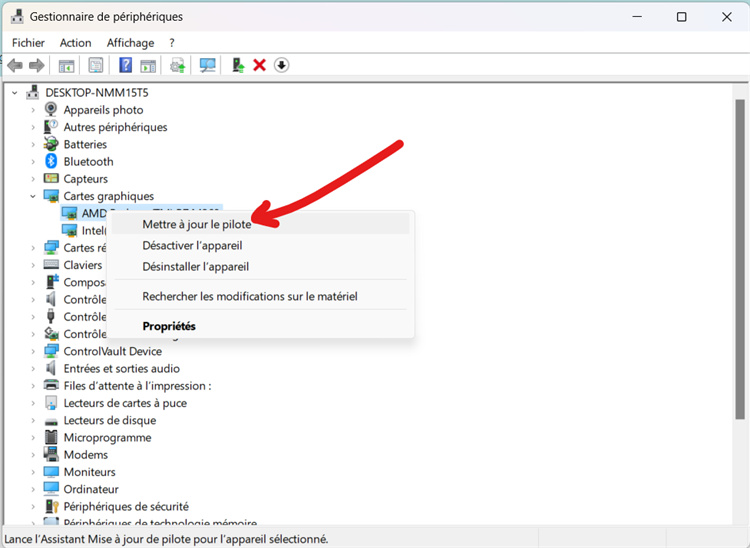Viewport: 750px width, 548px height.
Task: Click the blue question mark help icon
Action: [x=126, y=65]
